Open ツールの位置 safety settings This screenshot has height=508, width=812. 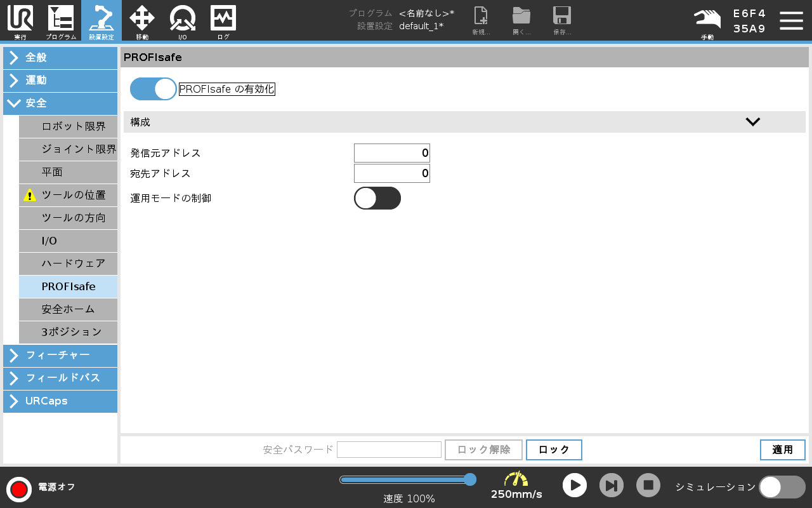(68, 195)
